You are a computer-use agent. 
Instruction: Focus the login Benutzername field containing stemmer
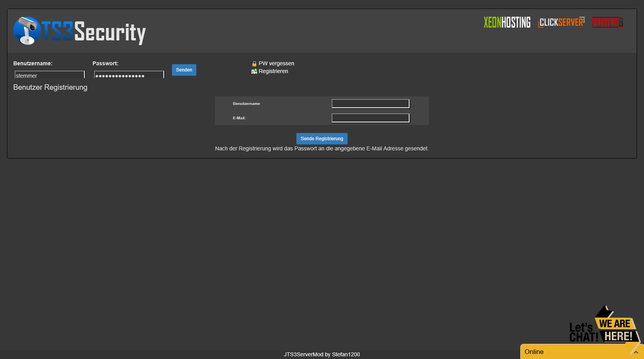pos(49,75)
